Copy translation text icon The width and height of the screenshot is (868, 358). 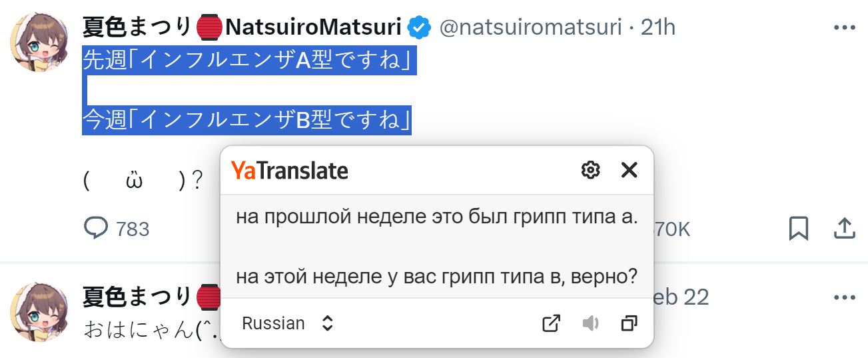(x=629, y=323)
